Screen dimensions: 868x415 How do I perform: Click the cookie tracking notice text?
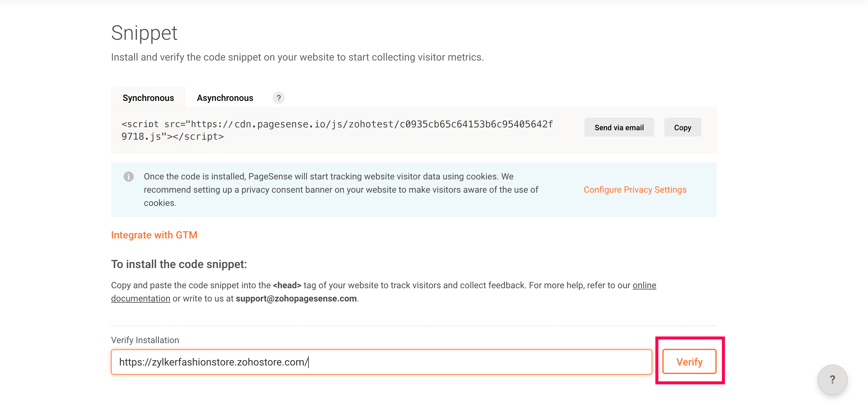[x=340, y=190]
